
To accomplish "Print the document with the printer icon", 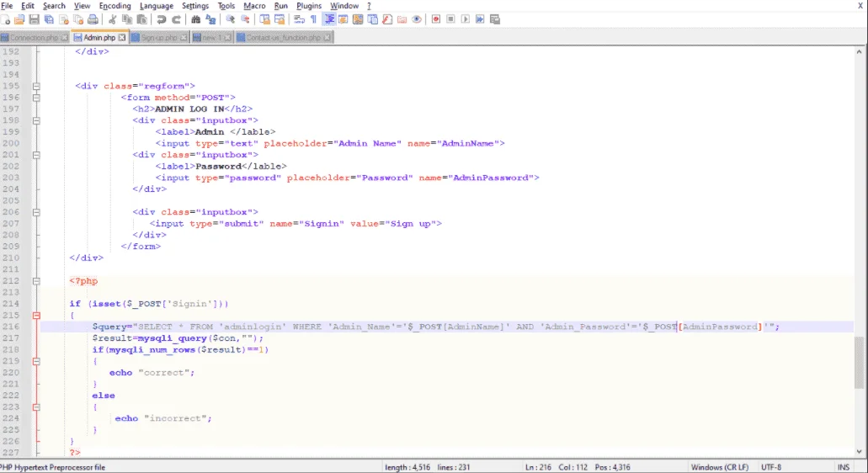I will click(93, 19).
